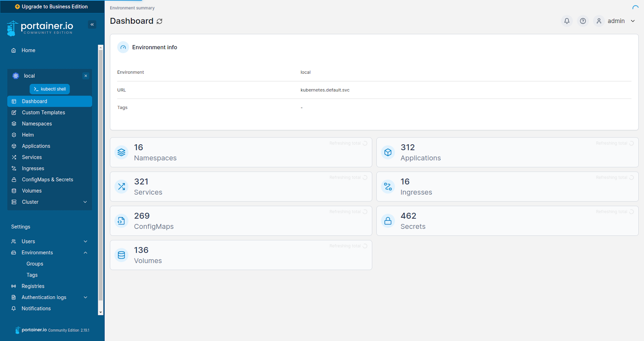Collapse the Environments section chevron
Image resolution: width=644 pixels, height=341 pixels.
85,253
